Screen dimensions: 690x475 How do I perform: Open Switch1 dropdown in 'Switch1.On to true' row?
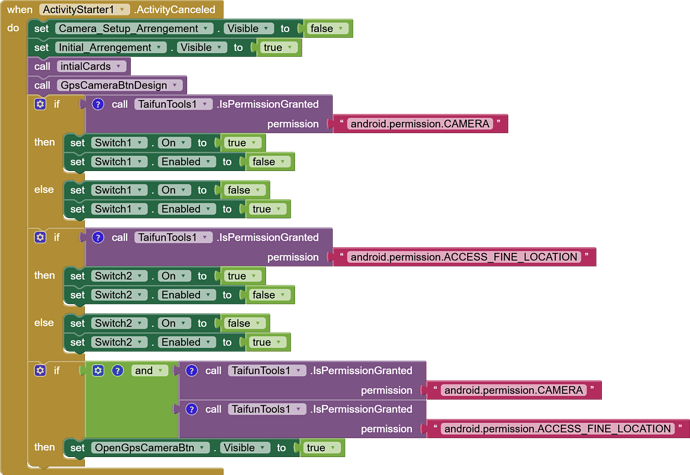pos(119,143)
